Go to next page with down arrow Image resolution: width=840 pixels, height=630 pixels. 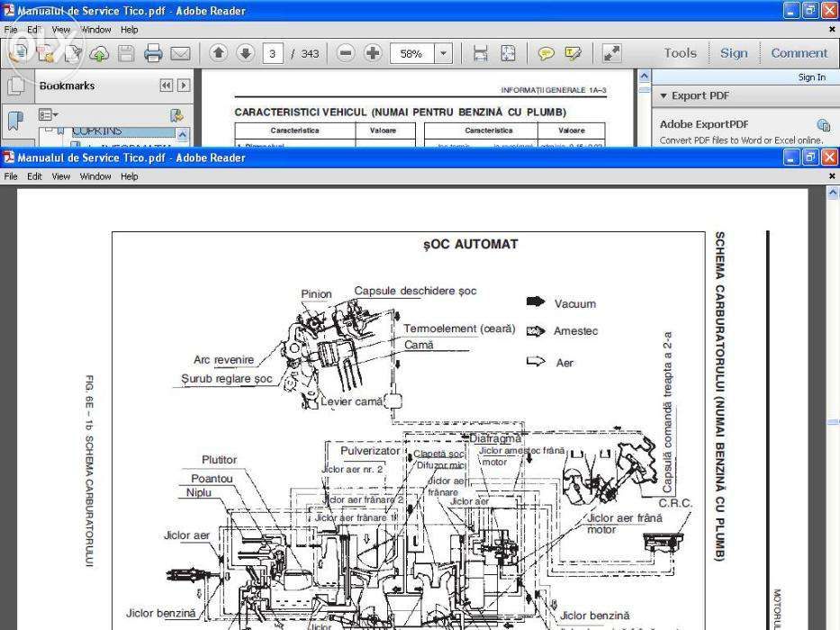[x=246, y=53]
